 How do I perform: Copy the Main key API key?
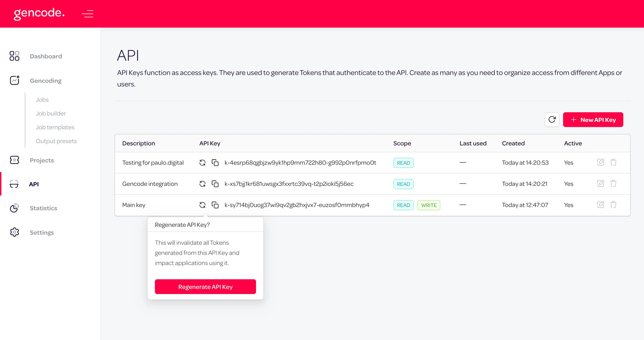(215, 205)
